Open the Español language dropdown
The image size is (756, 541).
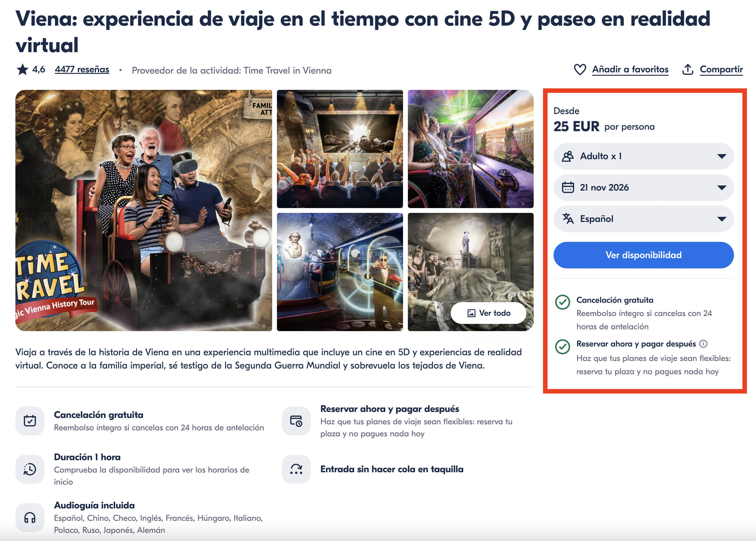(x=643, y=219)
